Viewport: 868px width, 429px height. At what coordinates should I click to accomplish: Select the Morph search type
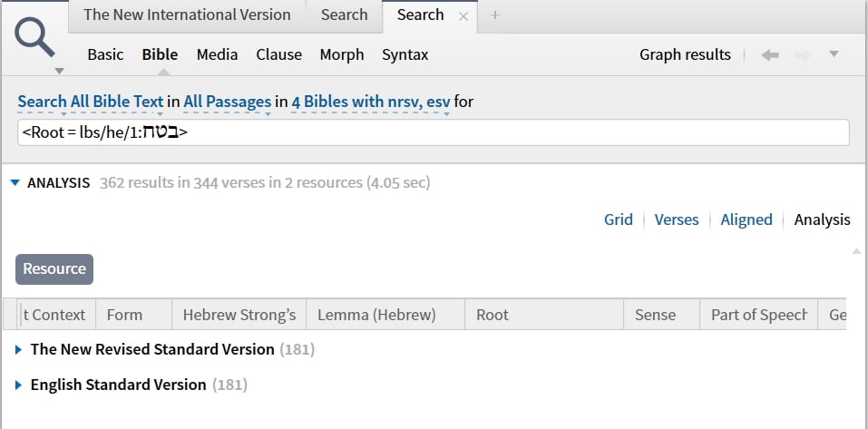(x=341, y=54)
